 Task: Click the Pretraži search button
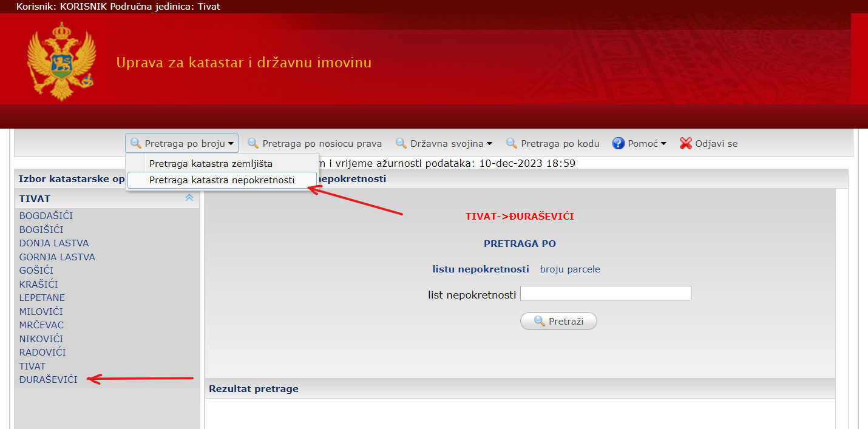pos(558,321)
